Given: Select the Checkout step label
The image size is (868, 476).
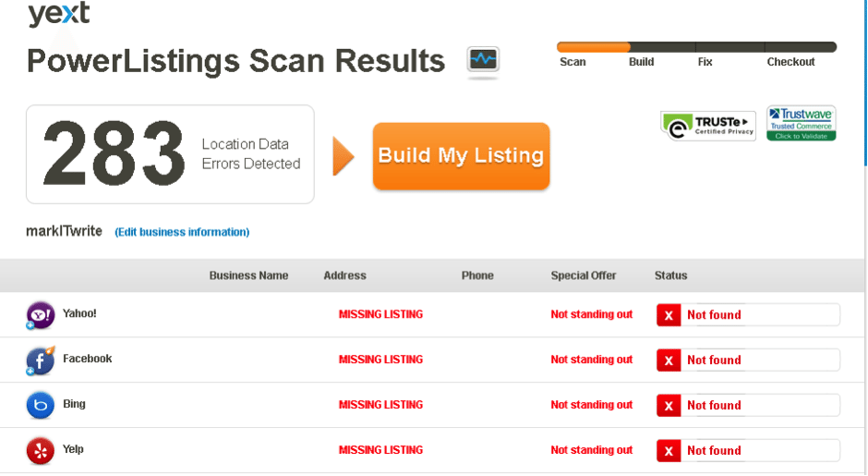Looking at the screenshot, I should coord(790,62).
